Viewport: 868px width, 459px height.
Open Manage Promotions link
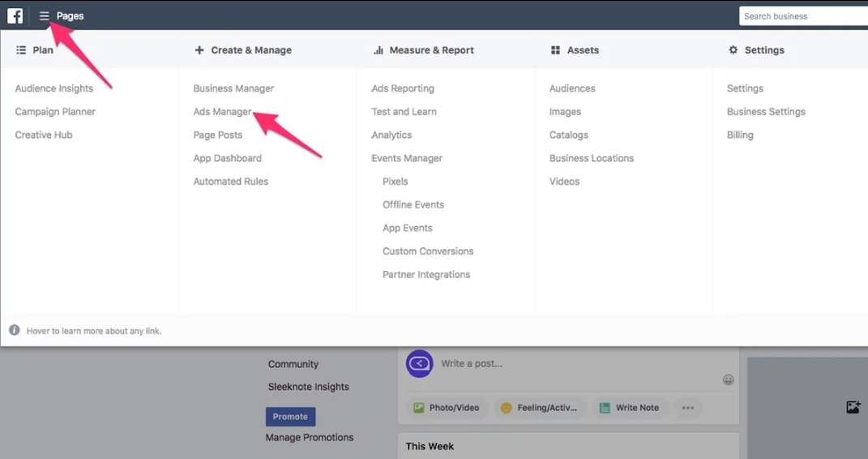tap(310, 437)
